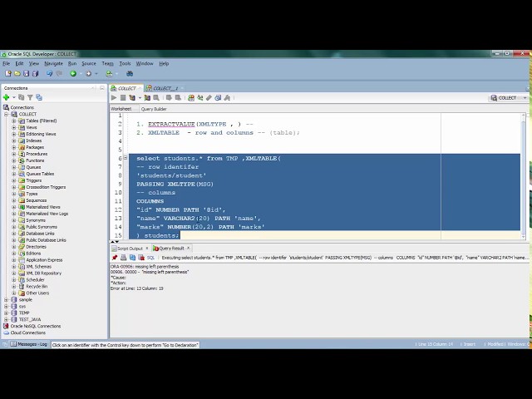The width and height of the screenshot is (532, 399).
Task: Click the print icon in Query Result toolbar
Action: pyautogui.click(x=124, y=258)
